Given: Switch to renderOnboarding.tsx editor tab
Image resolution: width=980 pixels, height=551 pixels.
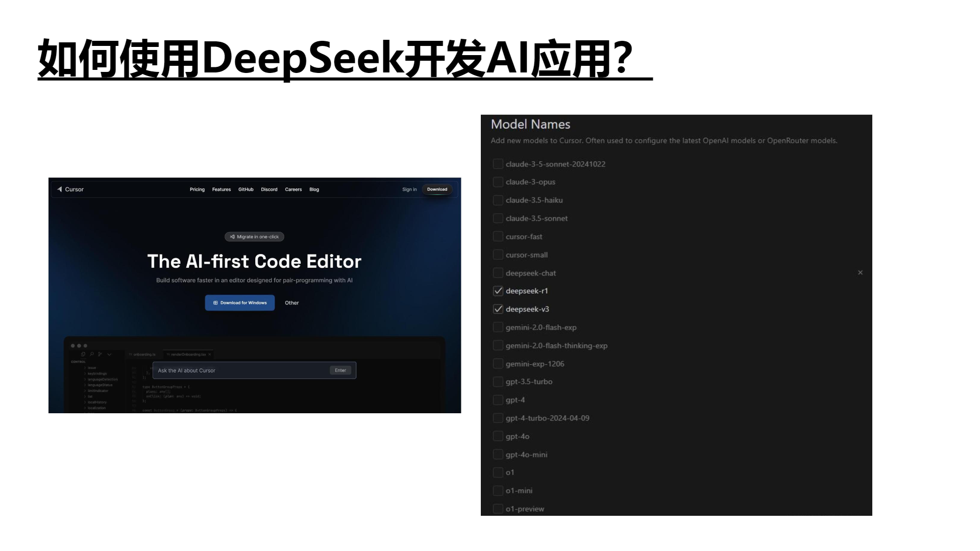Looking at the screenshot, I should [187, 354].
